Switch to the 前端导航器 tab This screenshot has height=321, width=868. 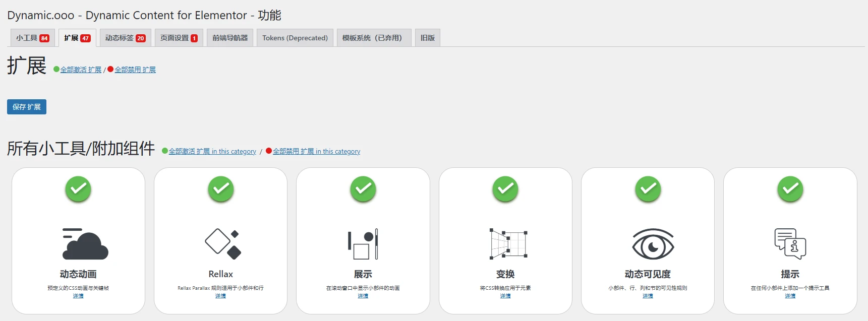point(230,38)
